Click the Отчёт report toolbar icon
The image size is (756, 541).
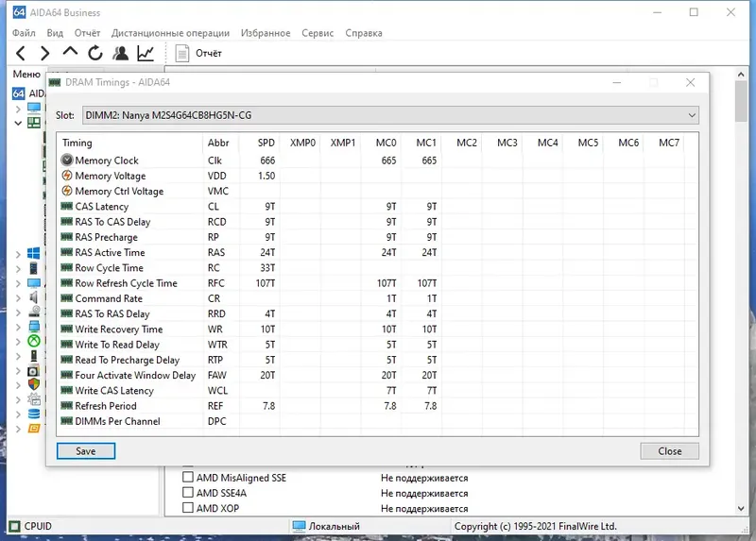coord(182,53)
